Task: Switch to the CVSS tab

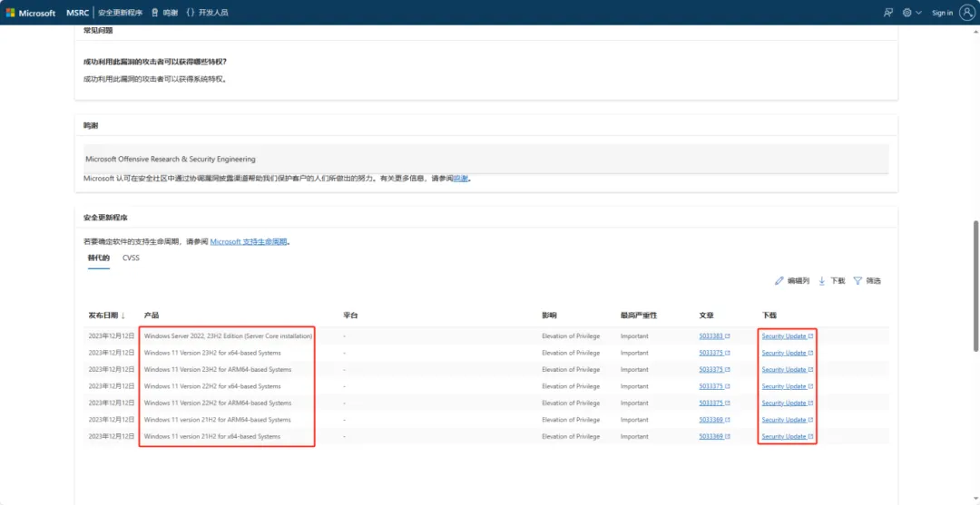Action: click(x=132, y=257)
